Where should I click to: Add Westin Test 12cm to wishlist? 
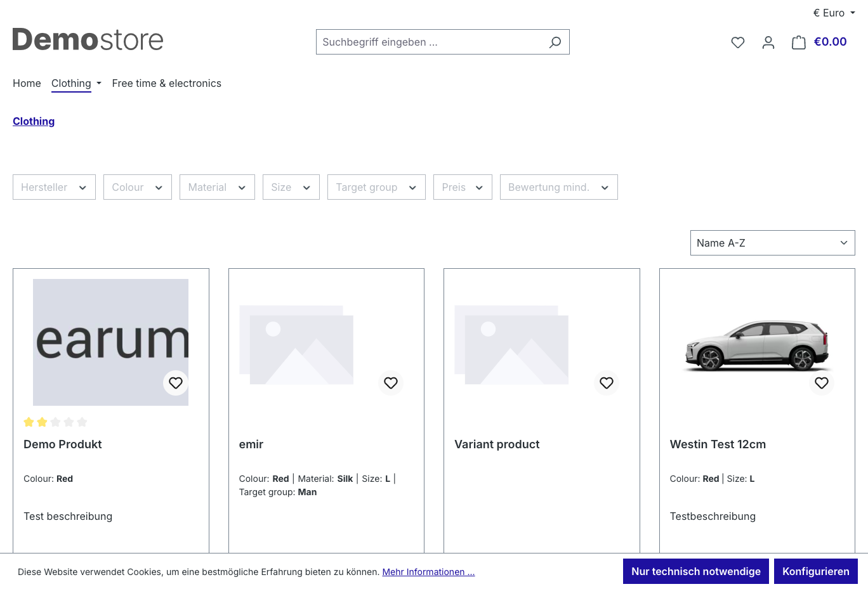(x=822, y=383)
